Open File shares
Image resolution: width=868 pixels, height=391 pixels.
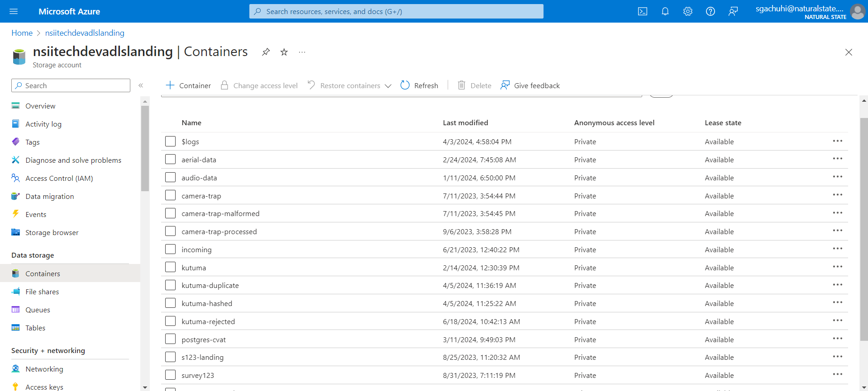pos(42,292)
